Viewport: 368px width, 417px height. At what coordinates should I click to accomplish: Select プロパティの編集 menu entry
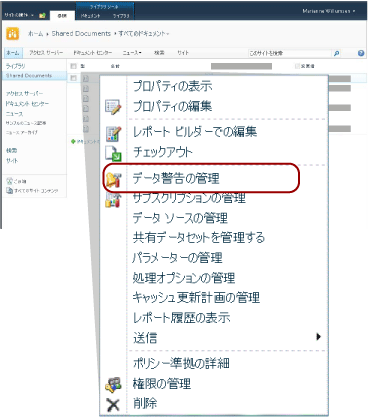pos(173,107)
